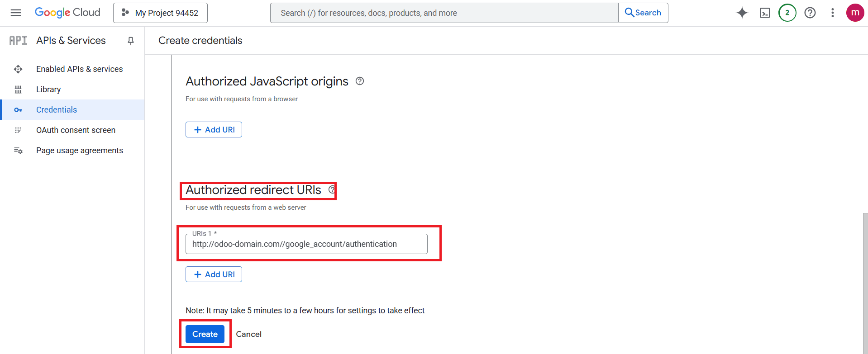This screenshot has height=354, width=868.
Task: Add URI under Authorized JavaScript origins
Action: pyautogui.click(x=214, y=129)
